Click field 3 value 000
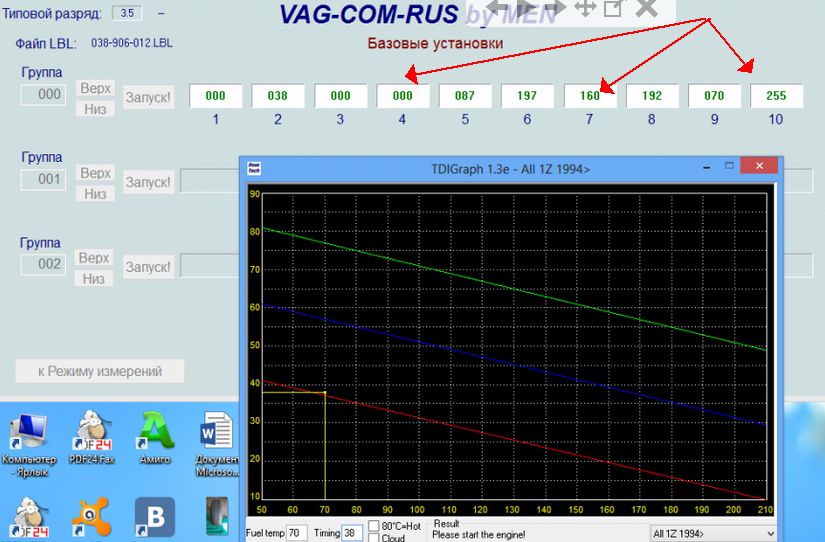This screenshot has height=542, width=825. point(340,96)
